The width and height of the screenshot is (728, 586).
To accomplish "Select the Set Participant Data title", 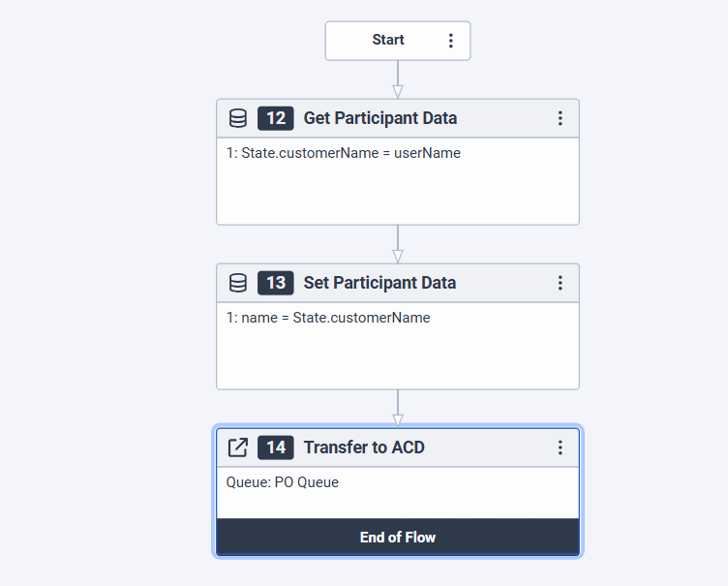I will pyautogui.click(x=379, y=283).
